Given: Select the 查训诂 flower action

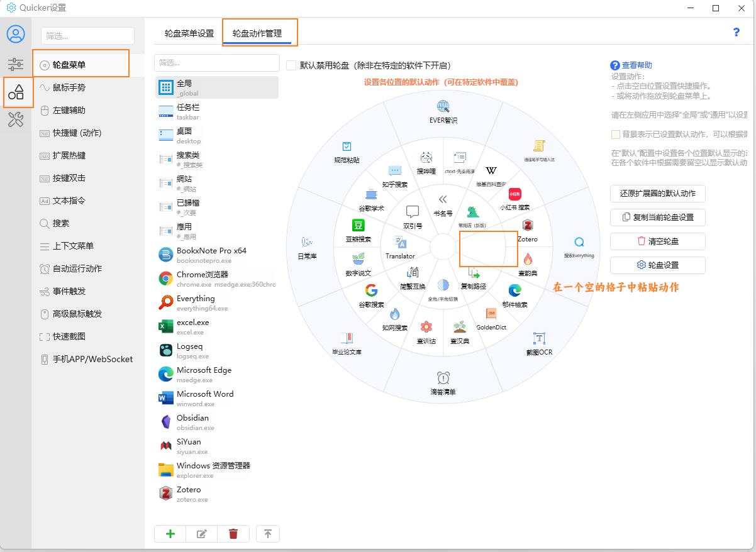Looking at the screenshot, I should (x=426, y=333).
